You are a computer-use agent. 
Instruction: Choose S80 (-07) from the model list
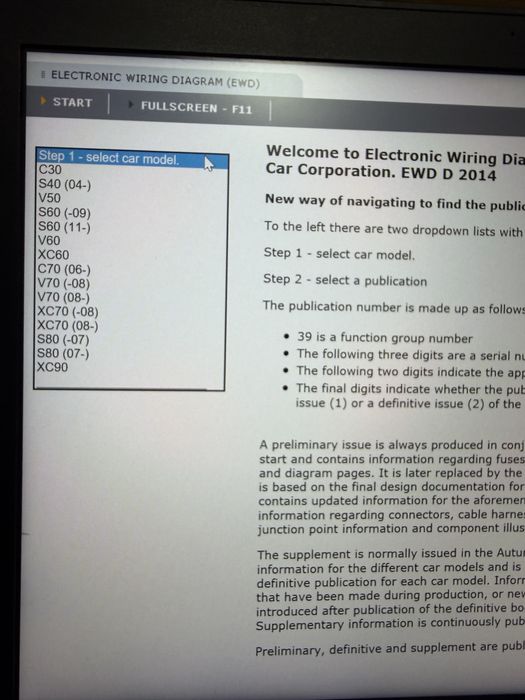coord(130,339)
